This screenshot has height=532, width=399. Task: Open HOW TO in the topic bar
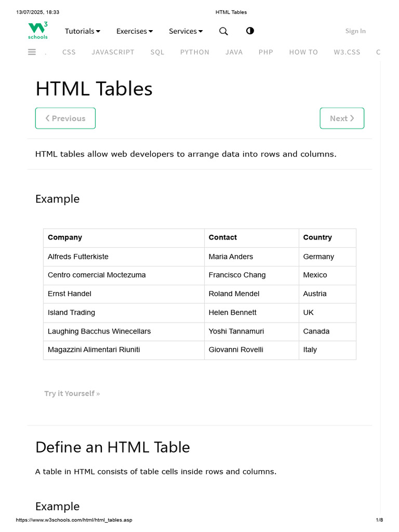click(303, 52)
